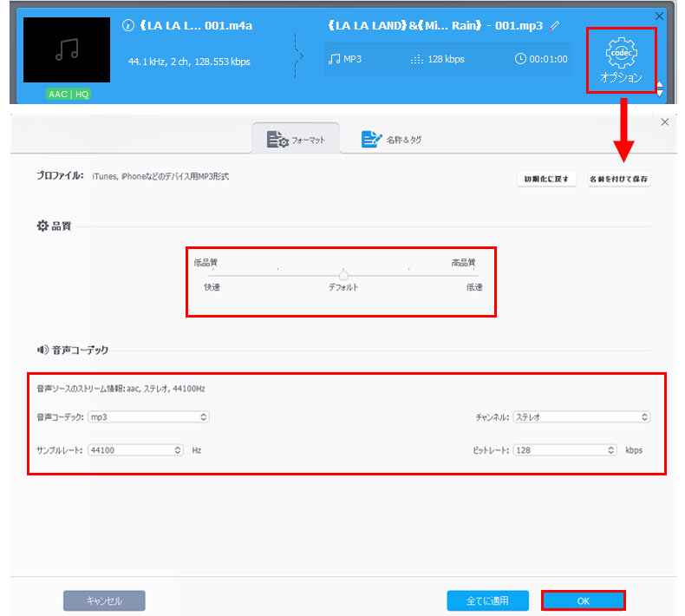Click the speaker icon next to 音声コーデック heading
The height and width of the screenshot is (616, 685).
tap(42, 350)
